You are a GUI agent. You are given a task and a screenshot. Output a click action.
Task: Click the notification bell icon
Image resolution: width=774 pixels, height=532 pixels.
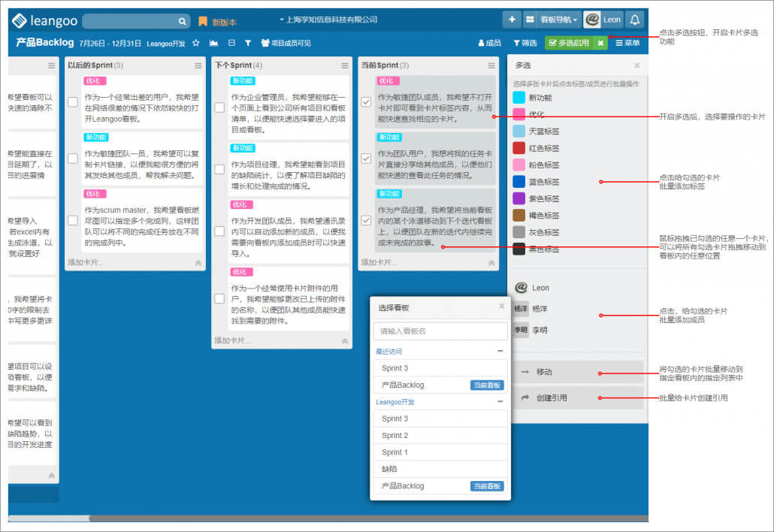(x=635, y=20)
